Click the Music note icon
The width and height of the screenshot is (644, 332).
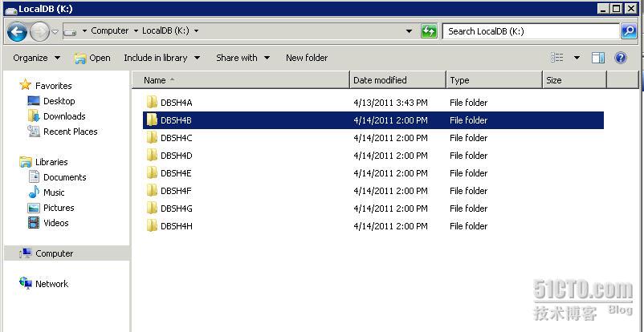pyautogui.click(x=34, y=192)
